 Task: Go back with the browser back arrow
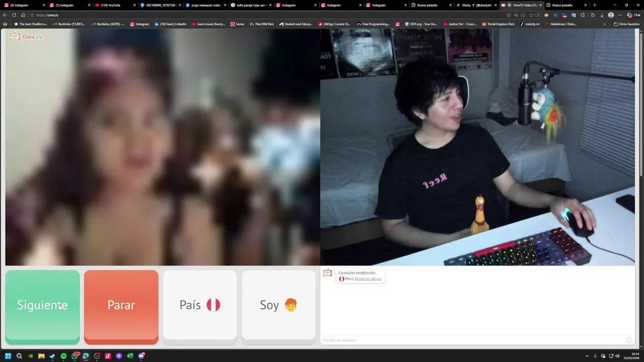click(5, 15)
